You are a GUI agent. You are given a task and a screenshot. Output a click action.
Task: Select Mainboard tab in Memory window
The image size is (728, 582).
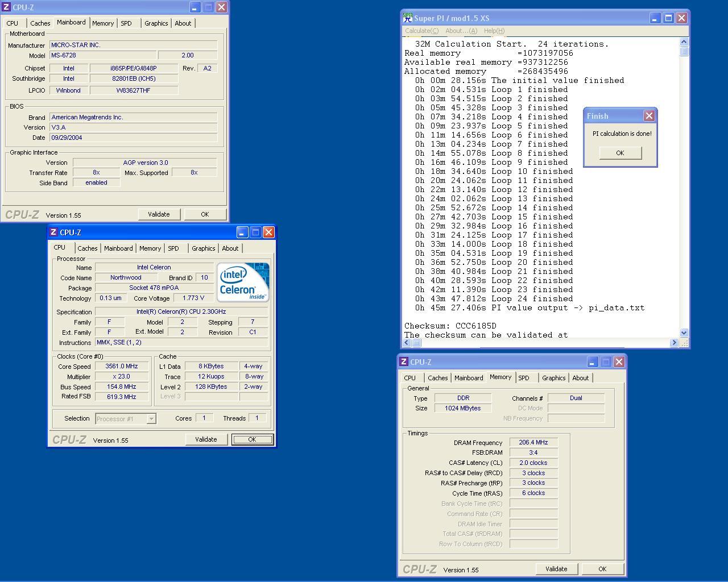(469, 378)
